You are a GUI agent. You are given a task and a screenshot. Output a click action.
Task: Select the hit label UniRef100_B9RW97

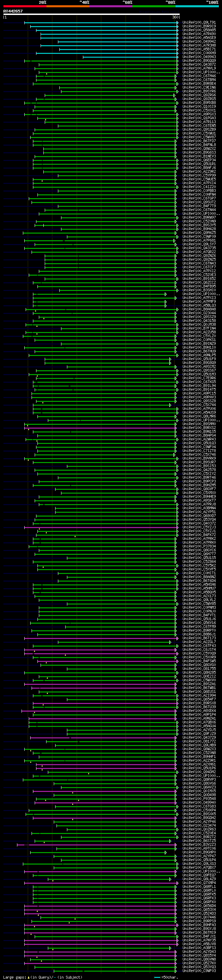coord(199,218)
